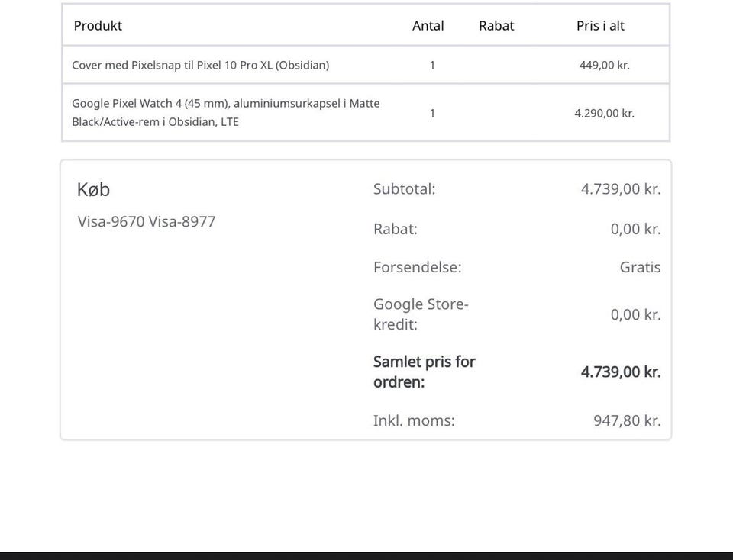The height and width of the screenshot is (560, 733).
Task: Click the Google Store-kredit label
Action: point(421,314)
